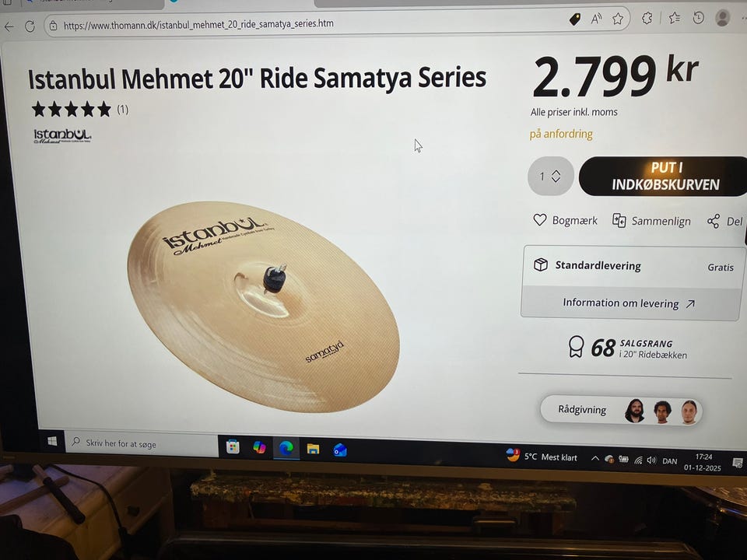The height and width of the screenshot is (560, 747).
Task: Open Rådgivning advisor contact button
Action: pyautogui.click(x=621, y=410)
